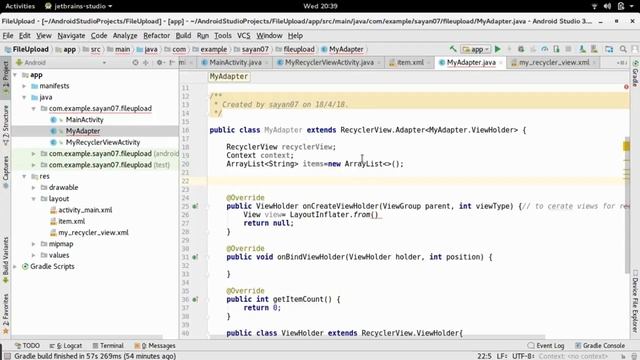Click the Stop icon in toolbar
Image resolution: width=640 pixels, height=360 pixels.
point(568,49)
